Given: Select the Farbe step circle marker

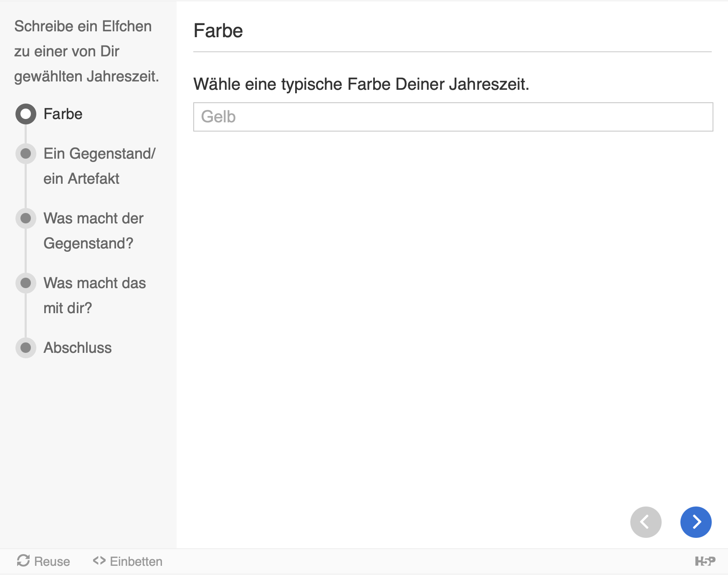Looking at the screenshot, I should [26, 114].
